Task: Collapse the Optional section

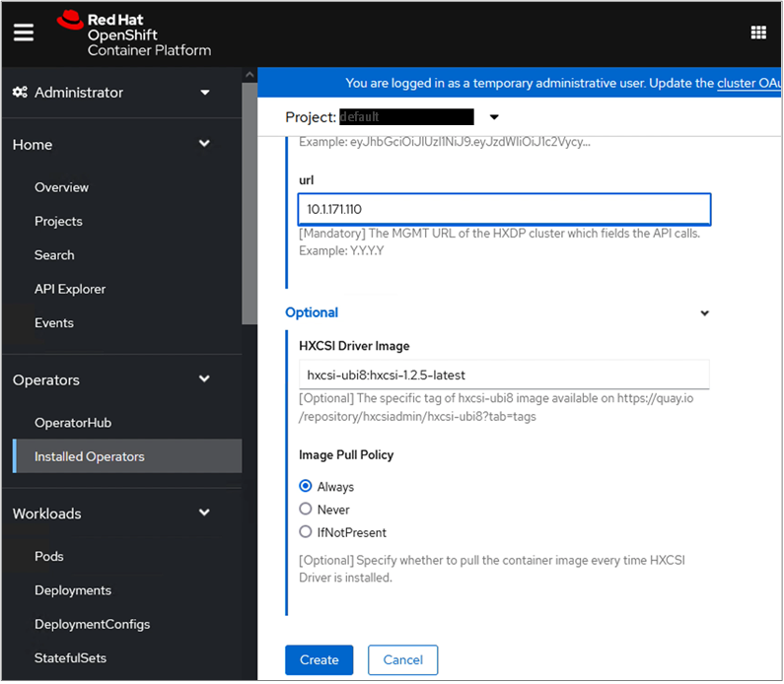Action: coord(704,313)
